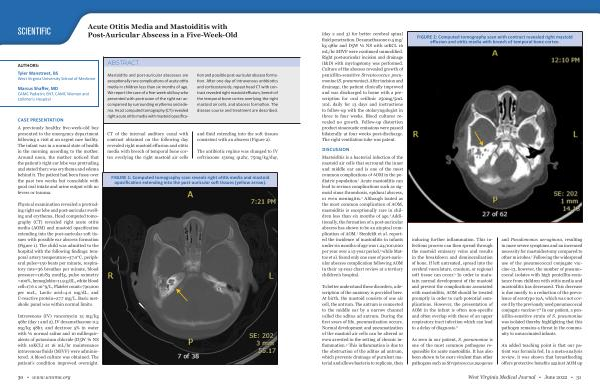Screen dimensions: 600x388
Task: Click the 12:10 PM timestamp on Figure 2
Action: tap(565, 60)
